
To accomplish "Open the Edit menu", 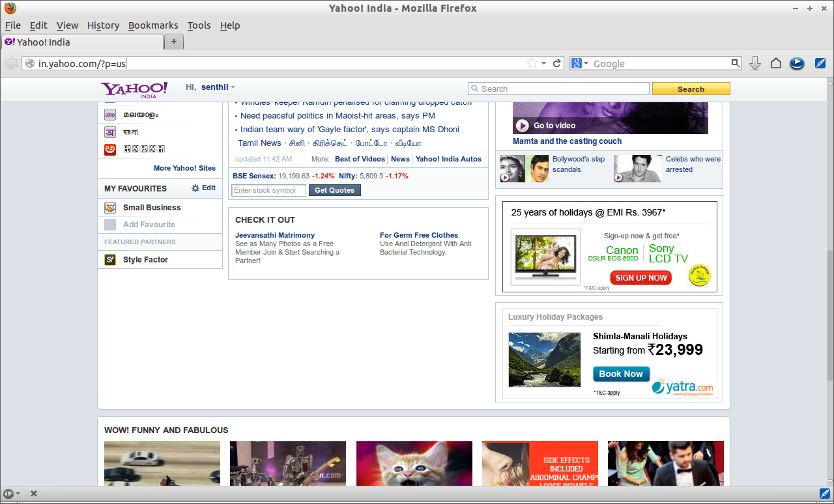I will coord(38,25).
